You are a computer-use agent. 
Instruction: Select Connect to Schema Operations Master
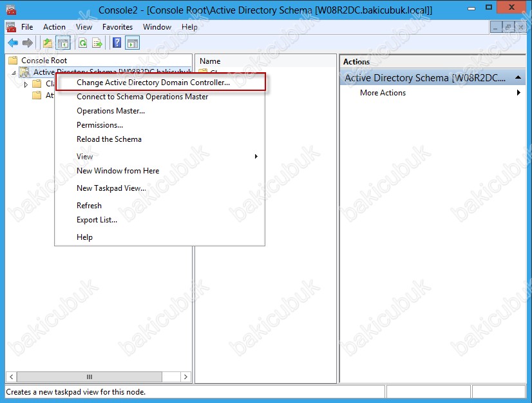(x=160, y=97)
